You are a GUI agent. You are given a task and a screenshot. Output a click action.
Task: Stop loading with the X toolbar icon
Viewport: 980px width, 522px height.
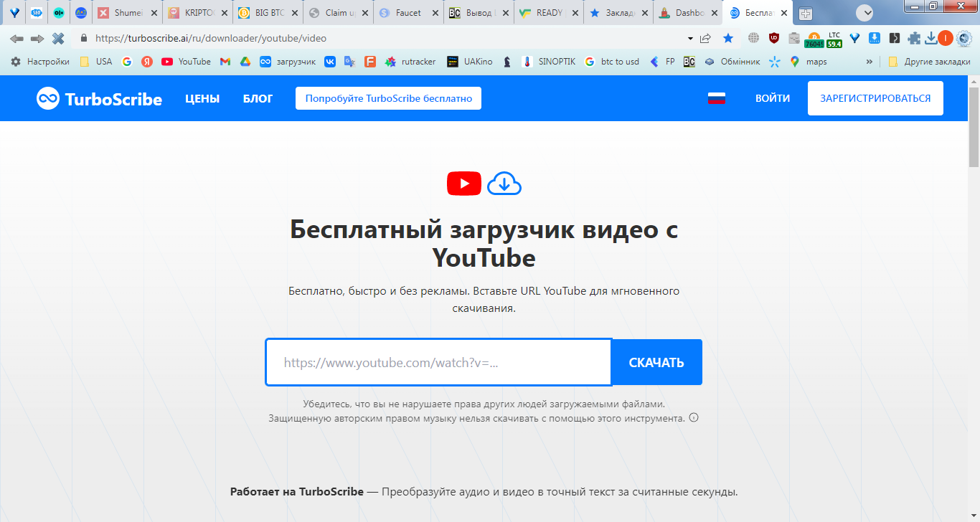(x=58, y=38)
